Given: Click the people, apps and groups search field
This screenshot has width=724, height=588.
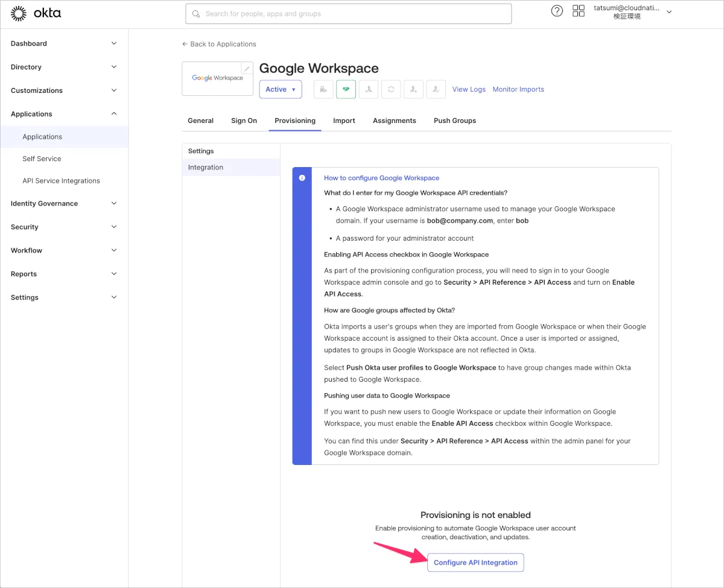Looking at the screenshot, I should coord(349,14).
